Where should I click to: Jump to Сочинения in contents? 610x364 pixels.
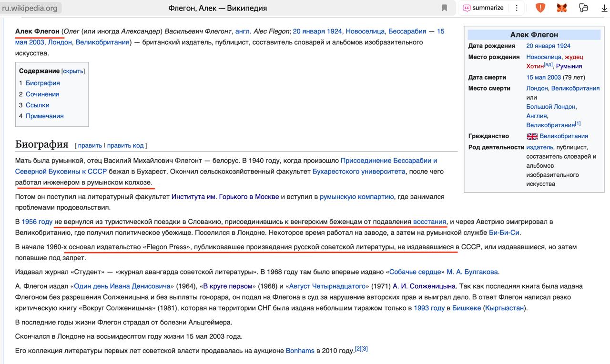click(x=42, y=94)
